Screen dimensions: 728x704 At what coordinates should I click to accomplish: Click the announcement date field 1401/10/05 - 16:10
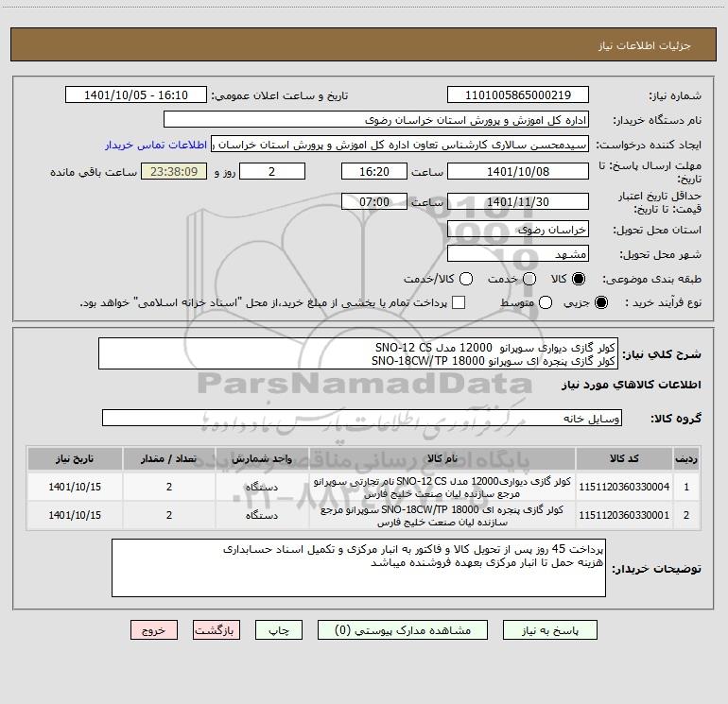pyautogui.click(x=136, y=94)
